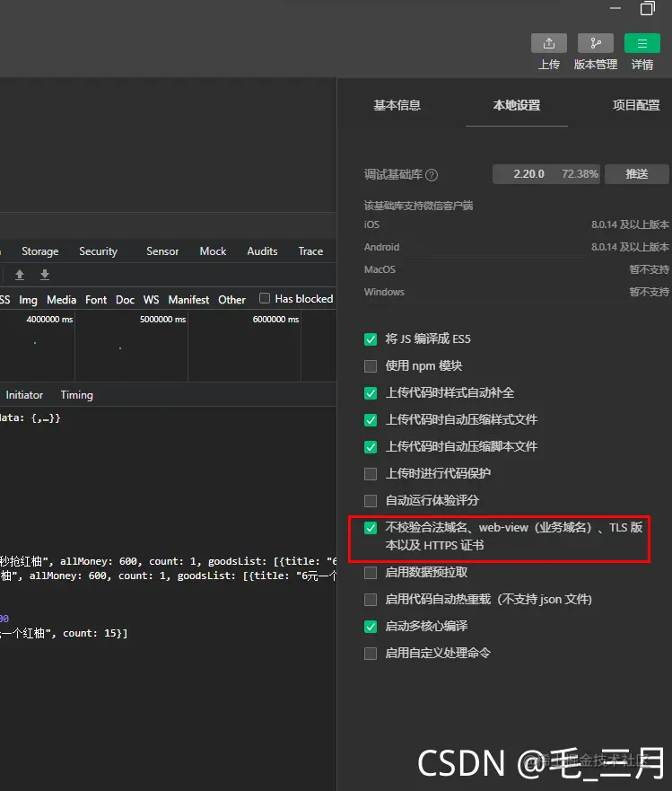Enable 启用代码自动热重载 checkbox
This screenshot has width=672, height=791.
point(371,599)
